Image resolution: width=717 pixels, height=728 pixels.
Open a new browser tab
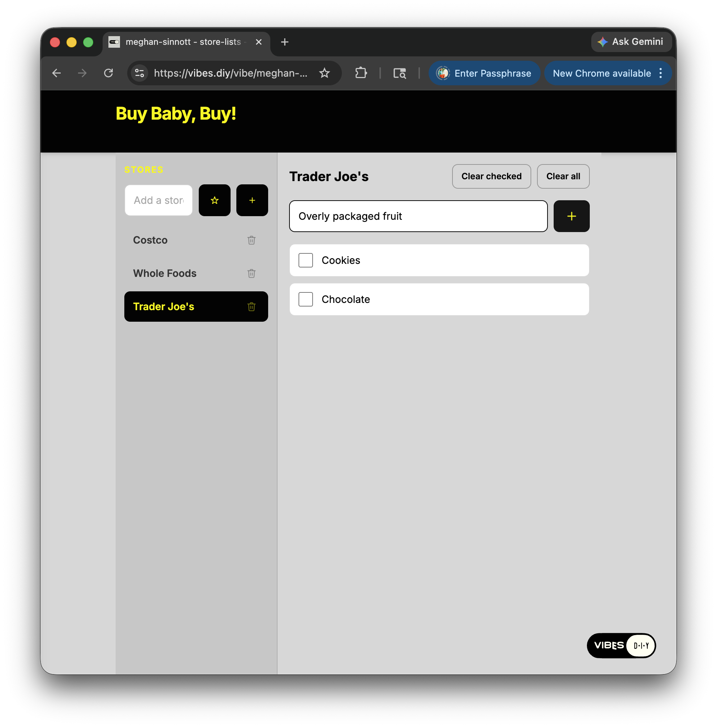(x=285, y=42)
